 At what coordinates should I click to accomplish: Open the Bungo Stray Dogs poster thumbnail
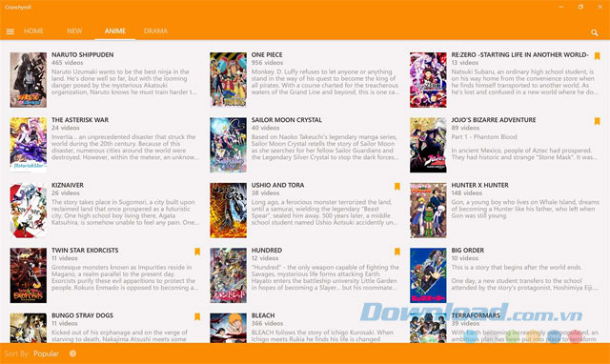(x=29, y=328)
